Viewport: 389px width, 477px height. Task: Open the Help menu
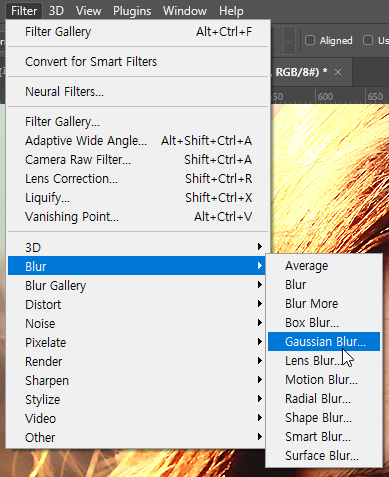point(231,11)
